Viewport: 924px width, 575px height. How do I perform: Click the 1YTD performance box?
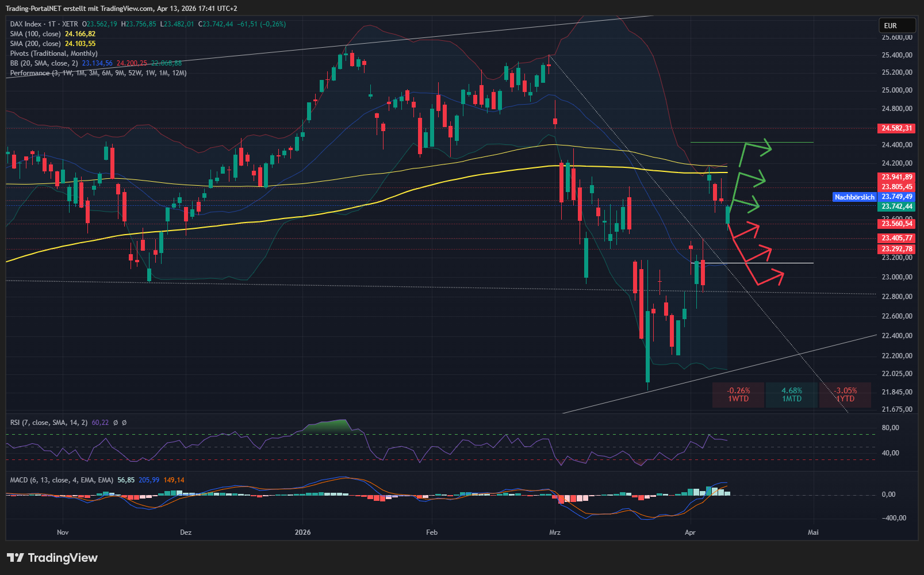click(x=845, y=395)
